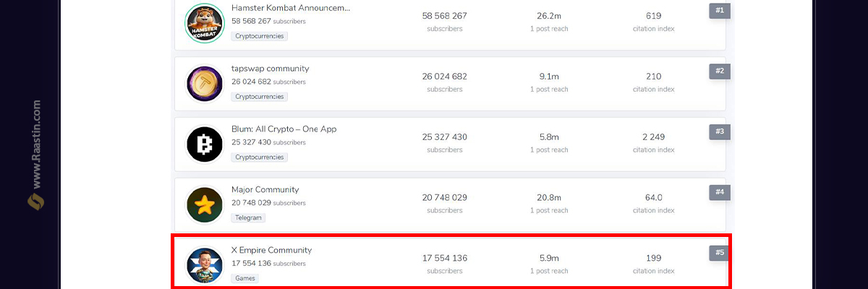Click the 2 249 citation index value

653,137
